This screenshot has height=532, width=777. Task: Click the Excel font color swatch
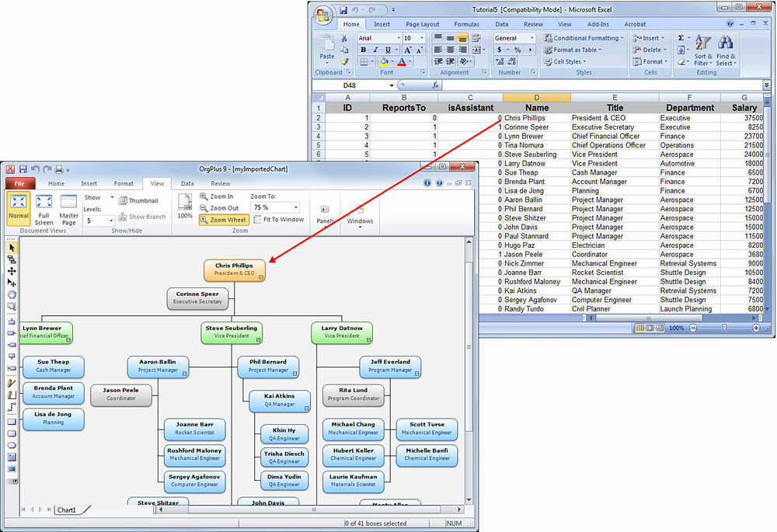(x=402, y=62)
